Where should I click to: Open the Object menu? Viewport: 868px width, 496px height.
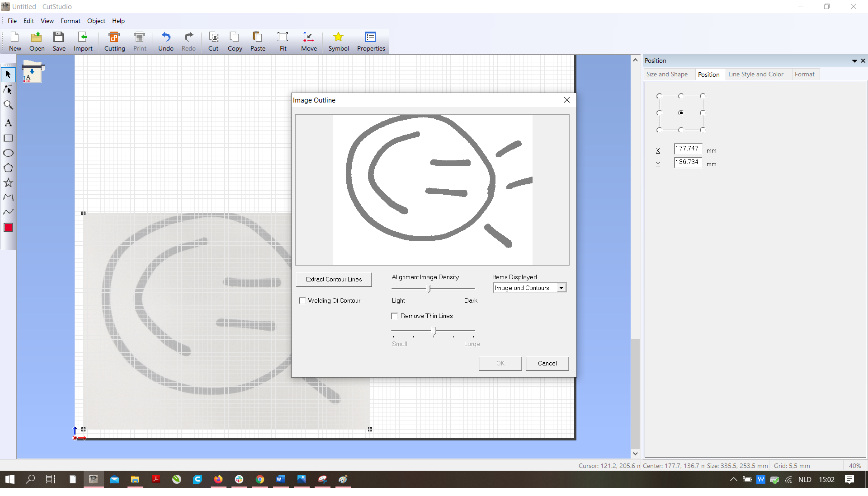tap(96, 21)
